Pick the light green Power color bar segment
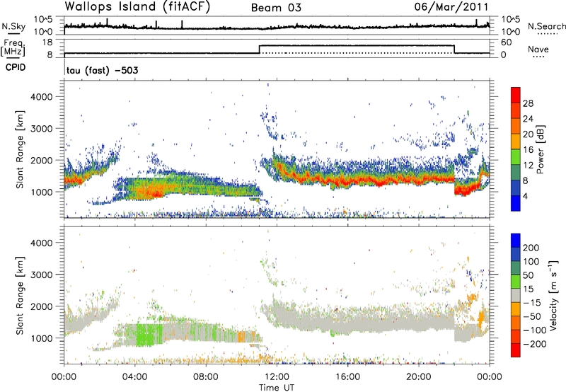Image resolution: width=566 pixels, height=392 pixels. (516, 156)
